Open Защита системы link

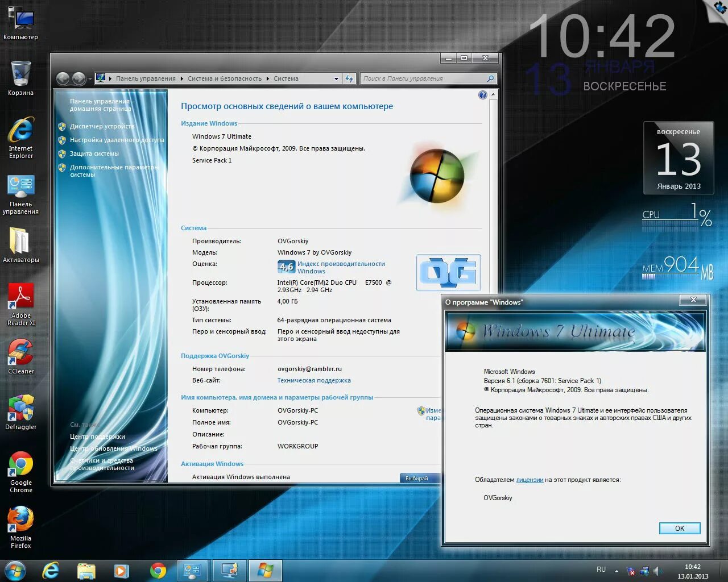[x=94, y=153]
